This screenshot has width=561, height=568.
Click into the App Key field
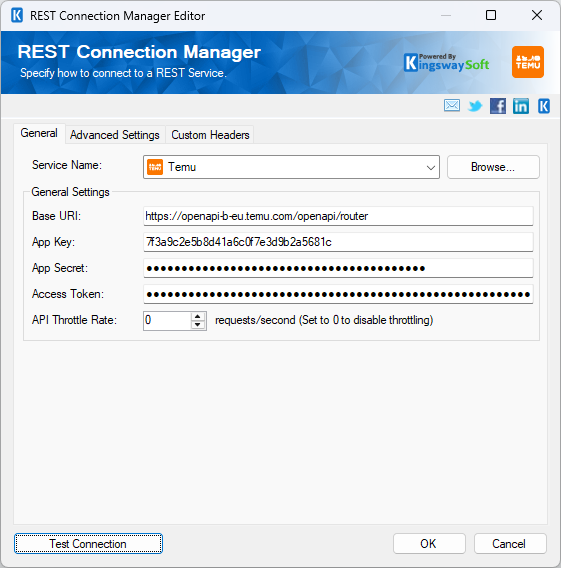338,242
